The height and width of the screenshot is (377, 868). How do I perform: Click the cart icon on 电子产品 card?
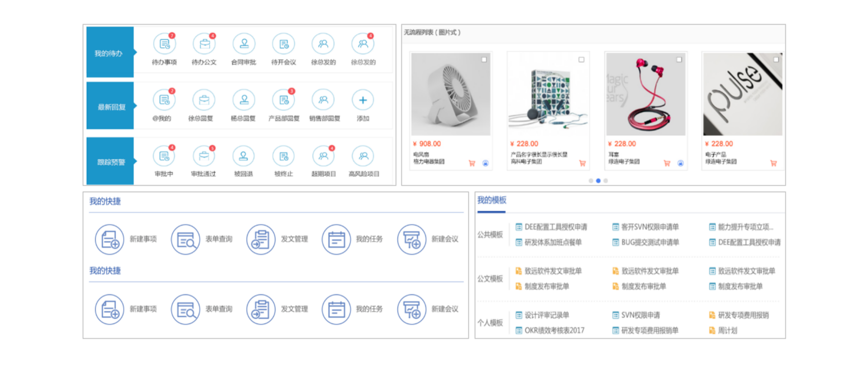[774, 163]
